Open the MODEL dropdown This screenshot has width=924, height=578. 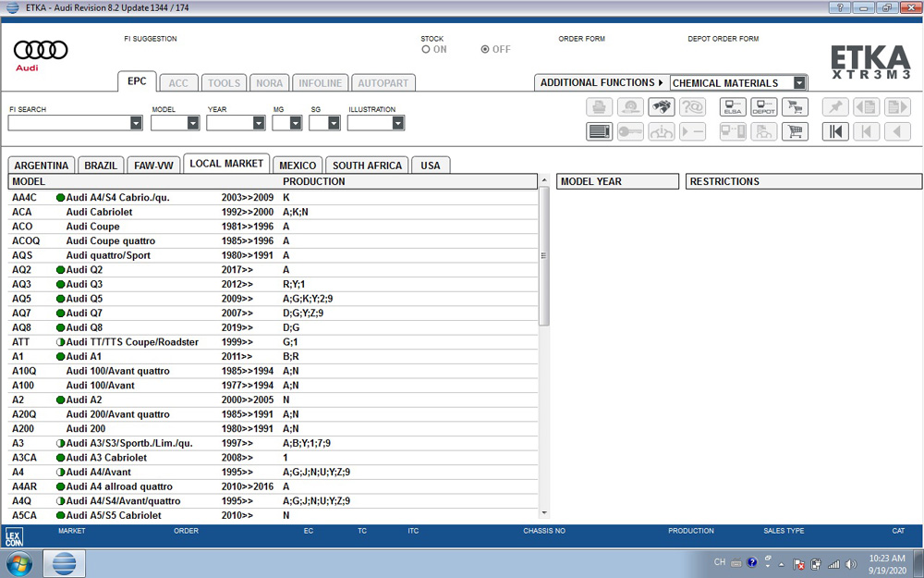[193, 123]
